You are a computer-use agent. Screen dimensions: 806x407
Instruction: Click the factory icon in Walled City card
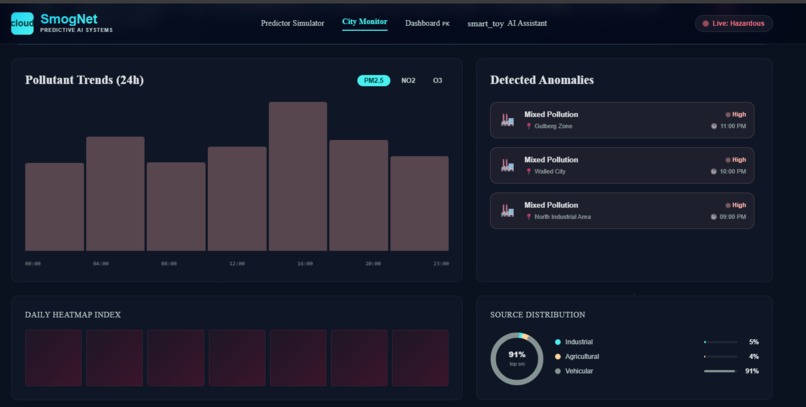click(507, 165)
